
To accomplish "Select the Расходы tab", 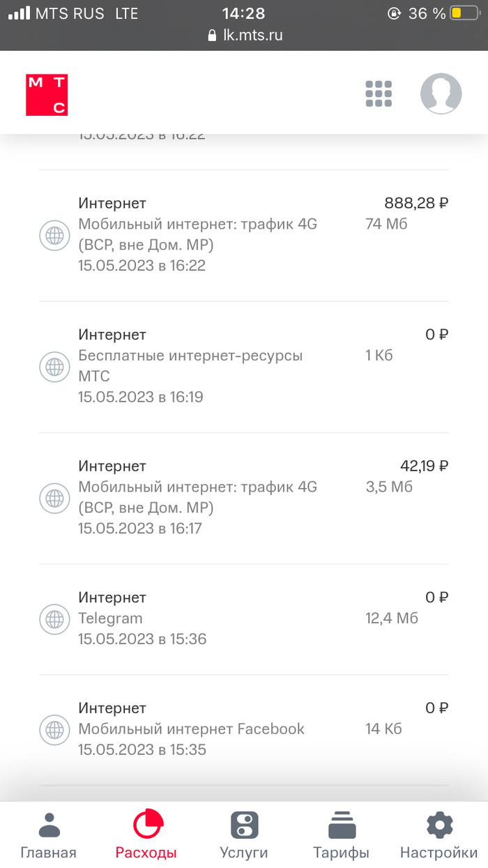I will coord(146,835).
